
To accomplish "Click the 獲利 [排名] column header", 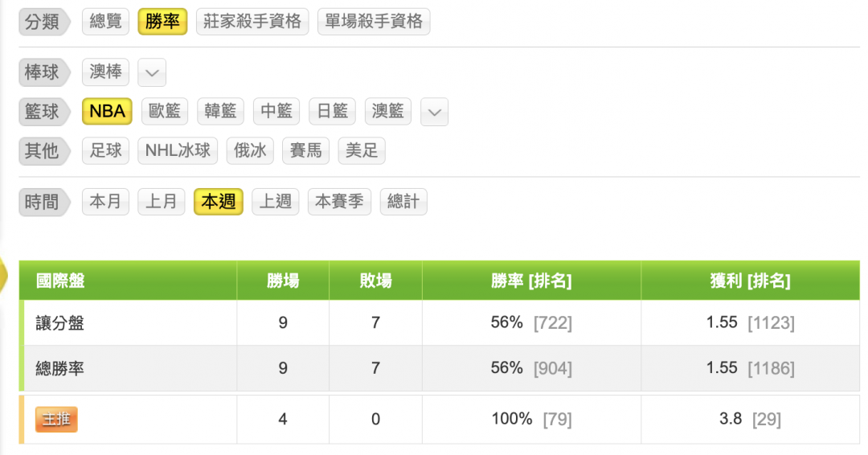I will point(749,281).
